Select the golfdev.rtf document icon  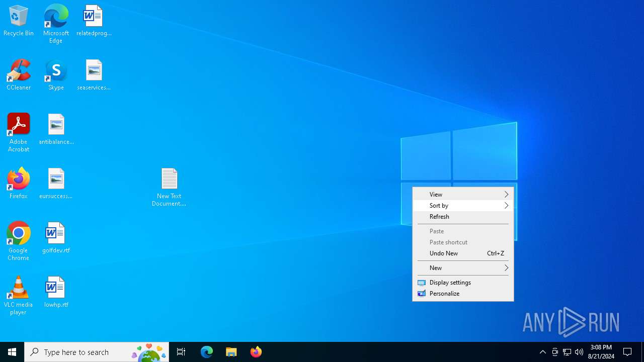[56, 238]
